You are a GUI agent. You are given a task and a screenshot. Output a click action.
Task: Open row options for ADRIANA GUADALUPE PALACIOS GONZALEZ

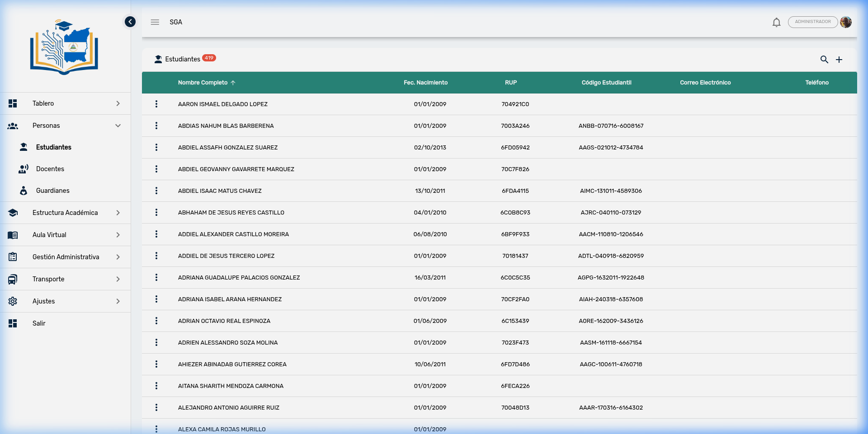click(x=156, y=278)
